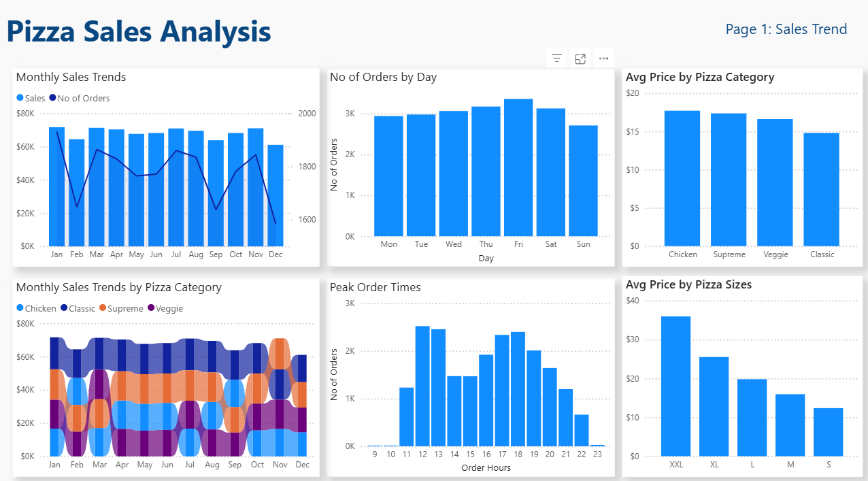Click the 12 o'clock bar in Peak Order Times
The image size is (868, 481).
(422, 386)
